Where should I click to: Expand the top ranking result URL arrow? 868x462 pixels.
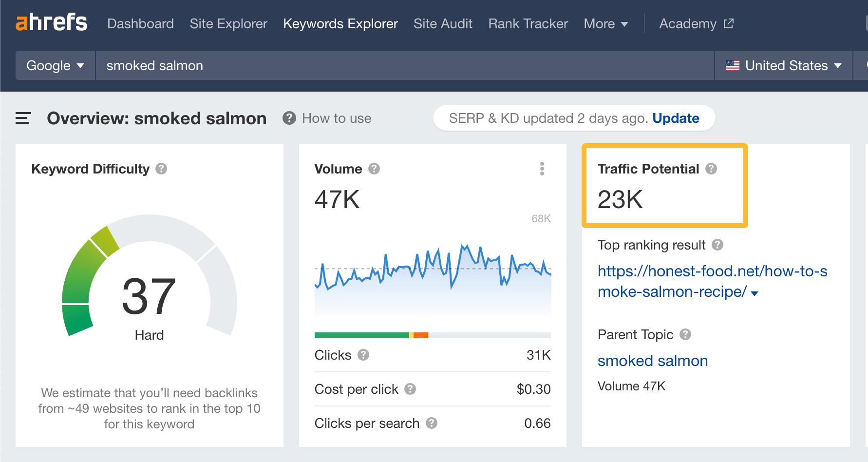(x=754, y=293)
